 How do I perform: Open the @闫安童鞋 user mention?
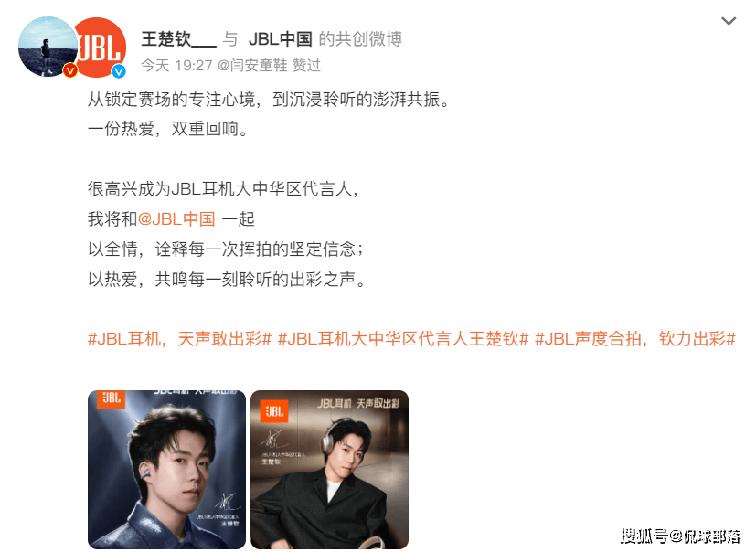click(252, 65)
